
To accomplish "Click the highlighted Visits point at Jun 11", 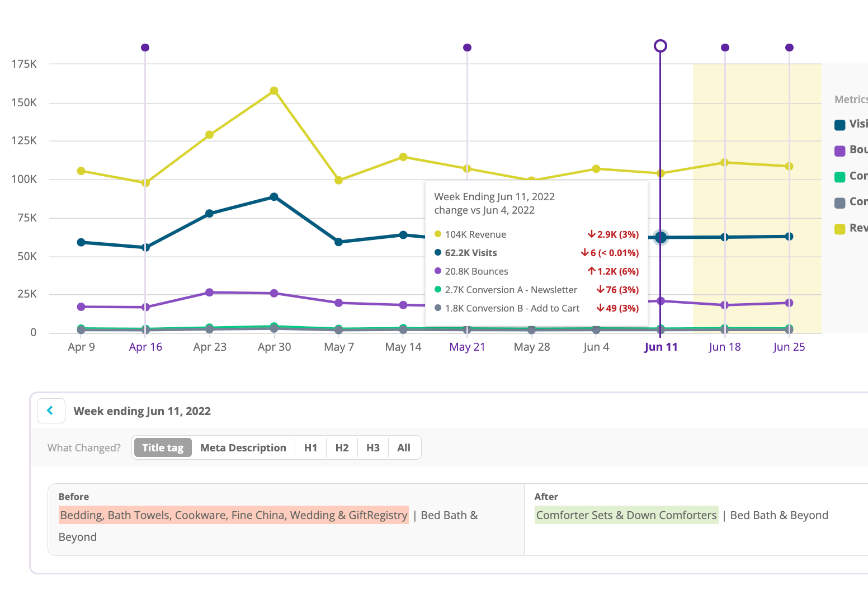I will coord(661,238).
